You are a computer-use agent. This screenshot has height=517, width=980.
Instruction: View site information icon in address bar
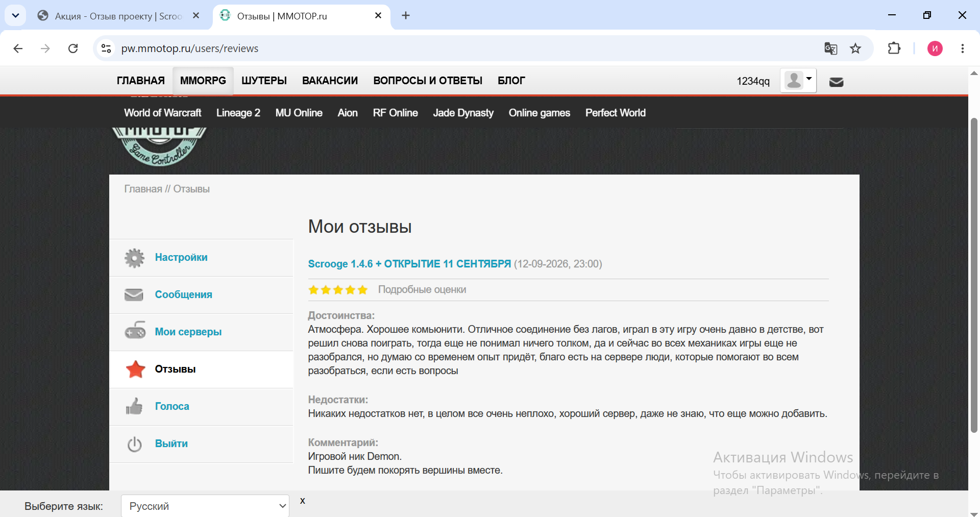(106, 48)
